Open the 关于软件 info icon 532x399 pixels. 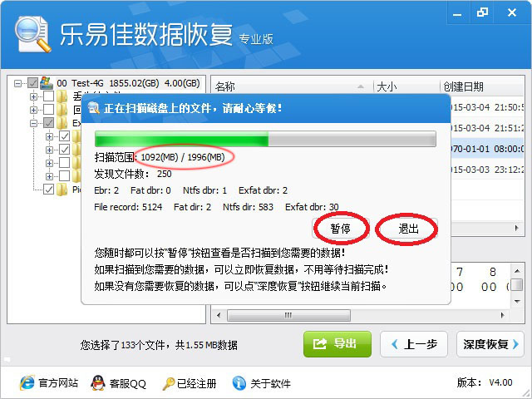coord(239,383)
